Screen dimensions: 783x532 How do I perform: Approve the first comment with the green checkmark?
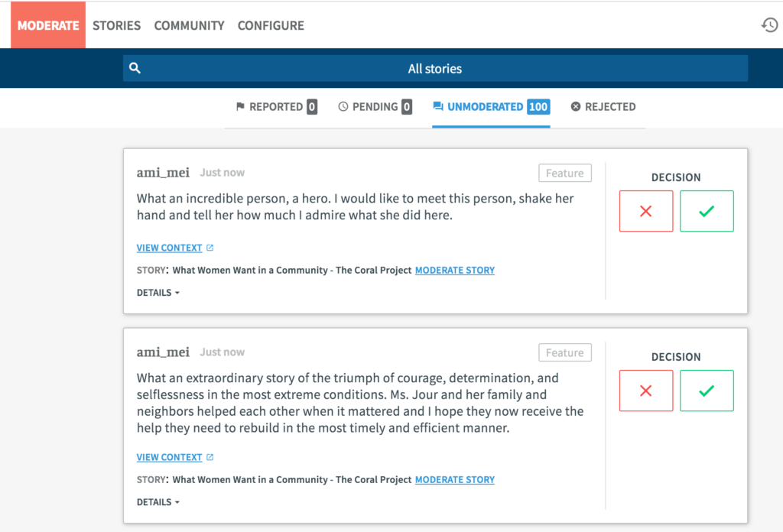click(707, 211)
